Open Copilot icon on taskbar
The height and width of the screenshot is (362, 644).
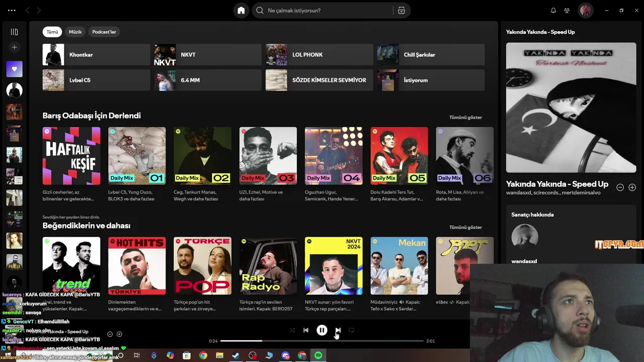(x=170, y=355)
